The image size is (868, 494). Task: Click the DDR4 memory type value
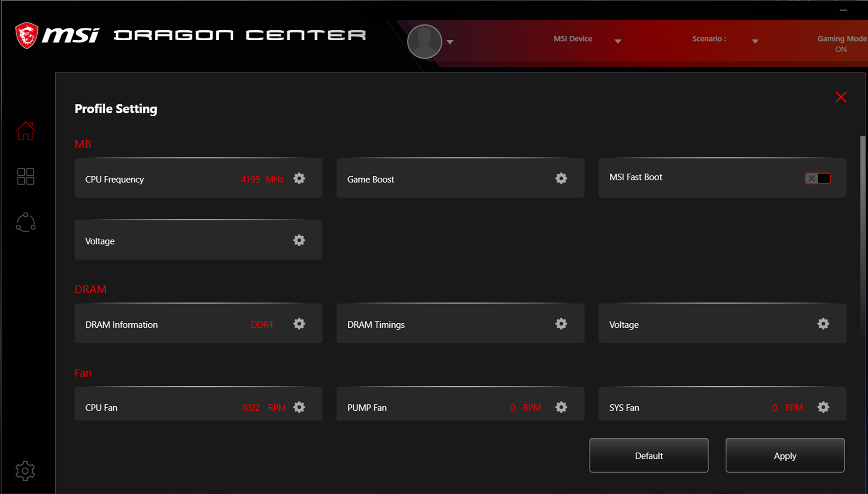coord(262,325)
